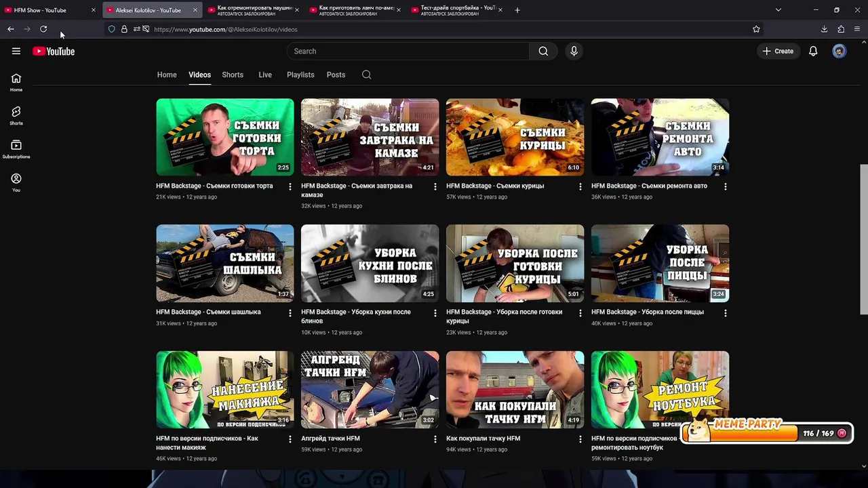Viewport: 868px width, 488px height.
Task: Open the You section in the sidebar
Action: pos(16,182)
